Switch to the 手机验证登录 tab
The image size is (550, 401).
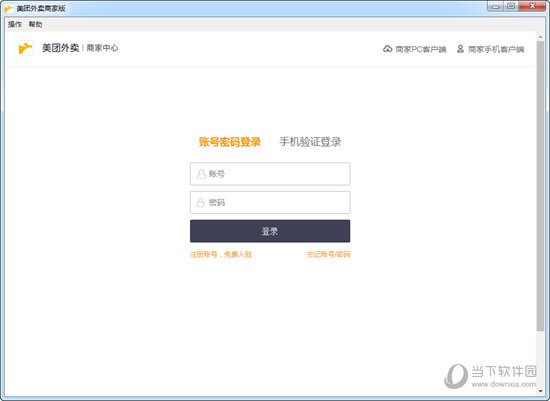[x=310, y=142]
